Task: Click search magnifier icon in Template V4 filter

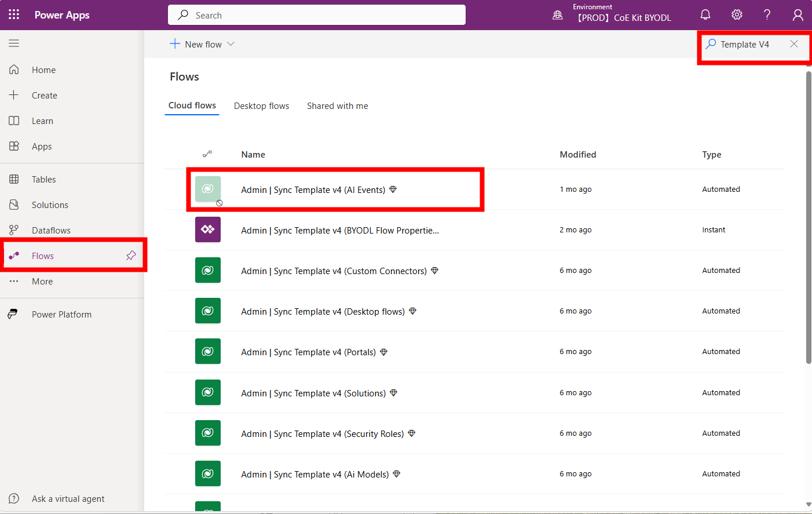Action: click(x=711, y=44)
